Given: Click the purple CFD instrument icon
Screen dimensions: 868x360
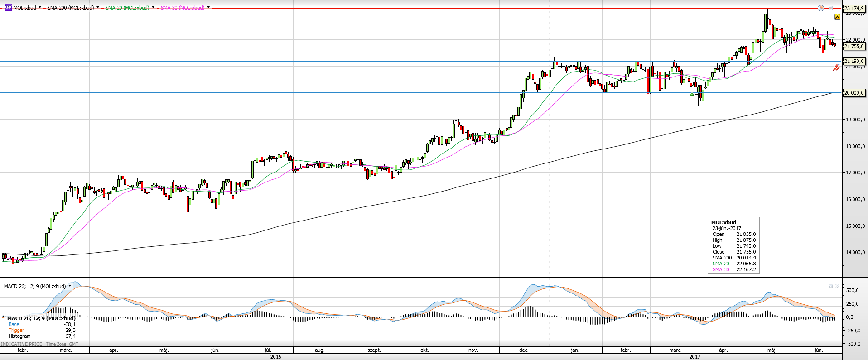Looking at the screenshot, I should click(8, 8).
